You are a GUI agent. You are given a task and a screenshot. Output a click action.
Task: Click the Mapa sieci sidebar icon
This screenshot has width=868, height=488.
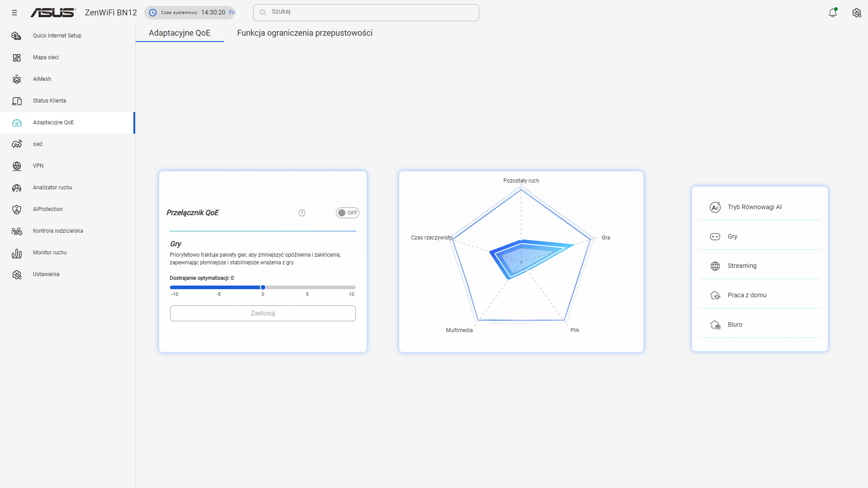[17, 57]
